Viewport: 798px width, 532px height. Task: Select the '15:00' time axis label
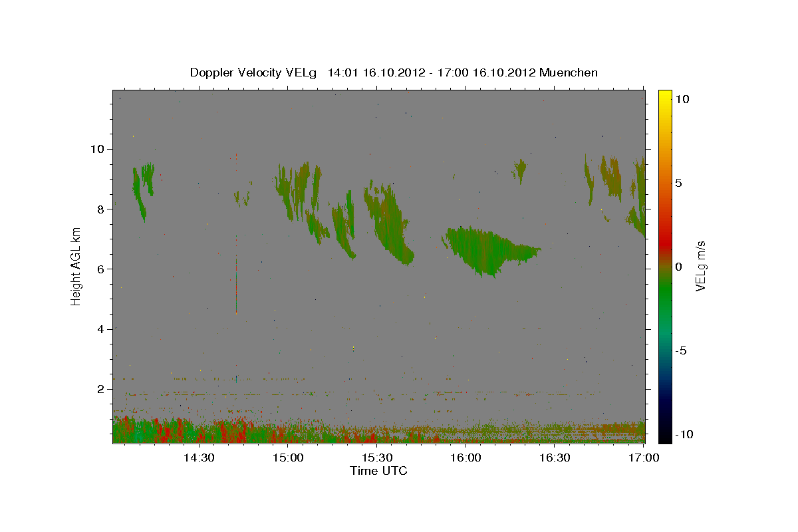pos(288,458)
